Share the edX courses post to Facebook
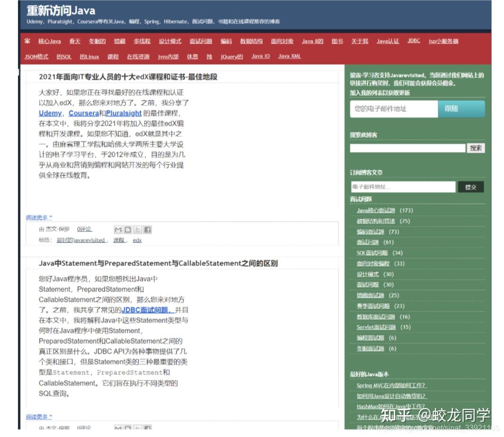The height and width of the screenshot is (437, 504). tap(147, 229)
